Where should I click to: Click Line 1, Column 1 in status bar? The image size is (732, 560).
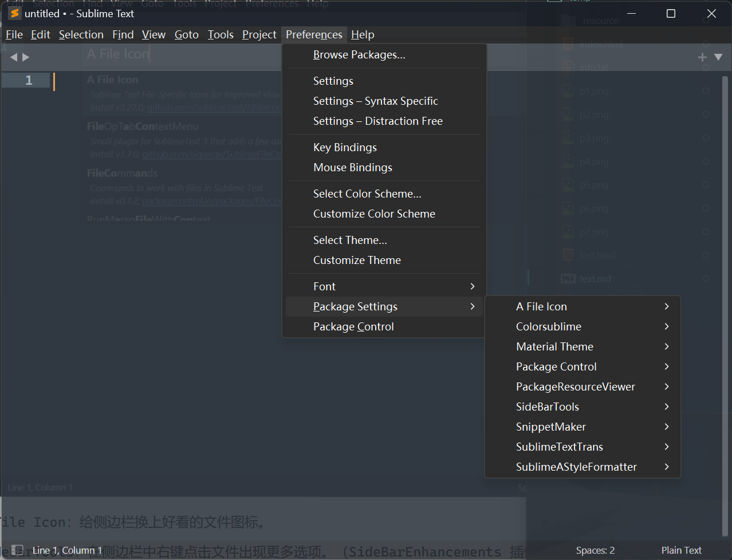click(x=67, y=550)
